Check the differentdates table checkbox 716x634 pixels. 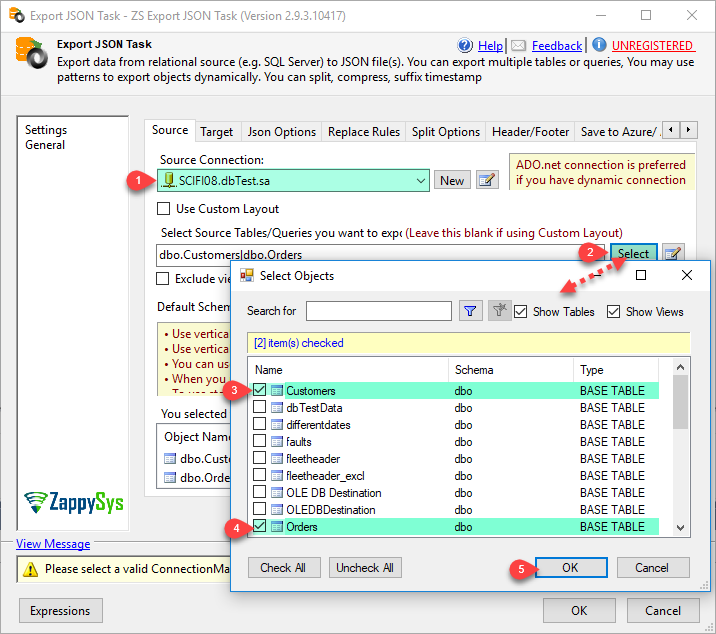pos(259,424)
